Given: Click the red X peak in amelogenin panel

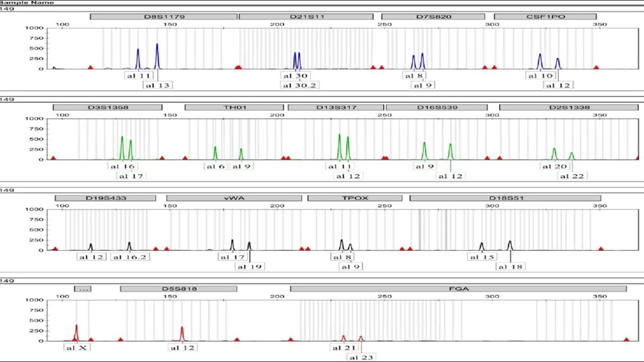Looking at the screenshot, I should [x=76, y=333].
